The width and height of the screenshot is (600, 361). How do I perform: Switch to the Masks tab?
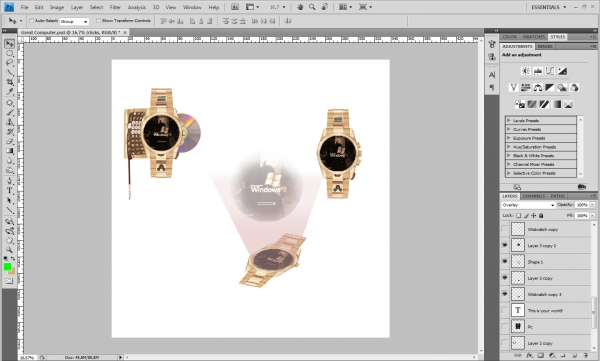coord(545,46)
